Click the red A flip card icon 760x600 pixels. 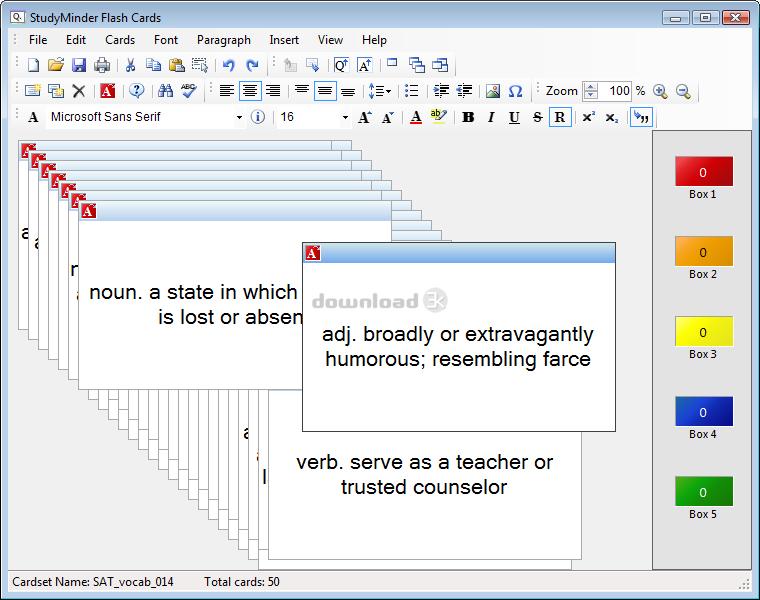pos(108,91)
